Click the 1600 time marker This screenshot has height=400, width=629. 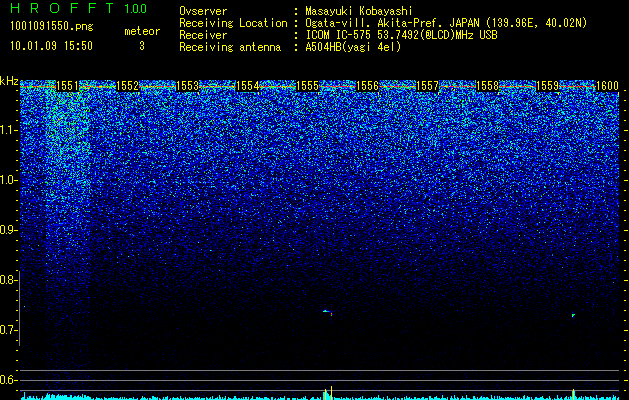(608, 86)
